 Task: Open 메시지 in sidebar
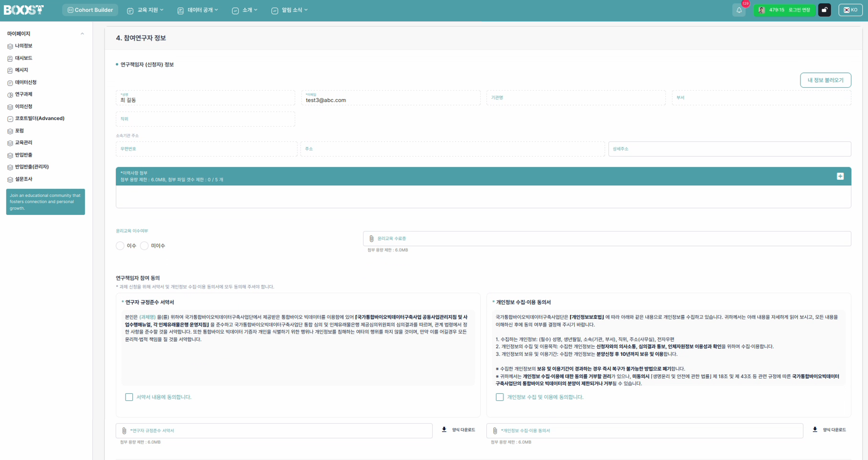click(x=22, y=70)
